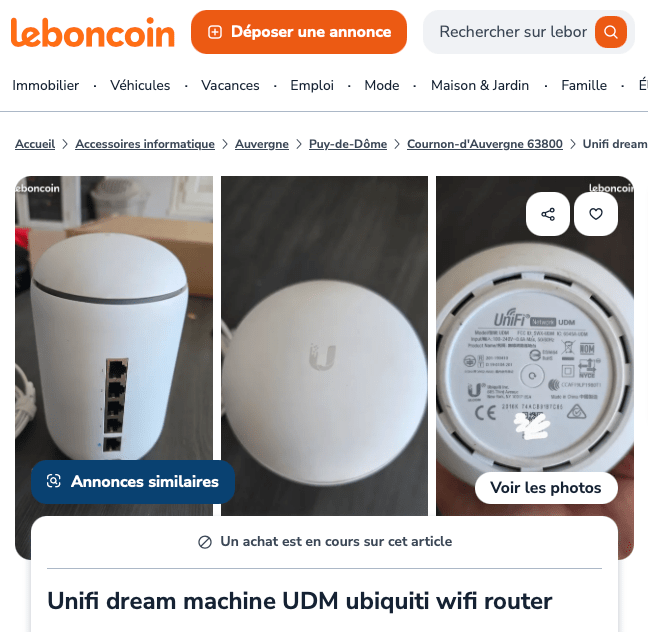The width and height of the screenshot is (648, 632).
Task: Click the orange search magnifier icon
Action: [x=610, y=32]
